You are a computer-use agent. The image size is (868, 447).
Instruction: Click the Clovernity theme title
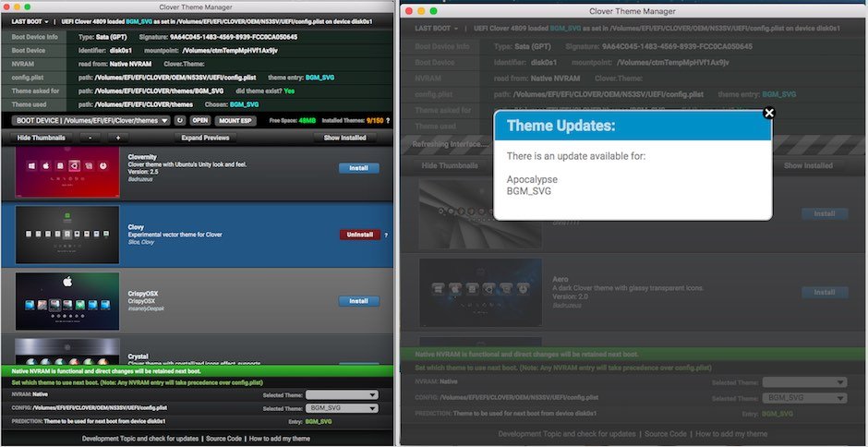coord(142,157)
